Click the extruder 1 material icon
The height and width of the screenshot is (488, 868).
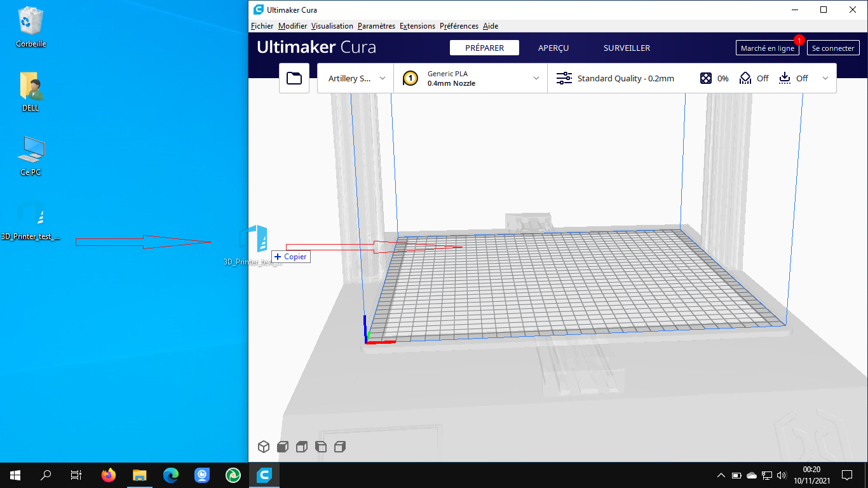click(410, 79)
